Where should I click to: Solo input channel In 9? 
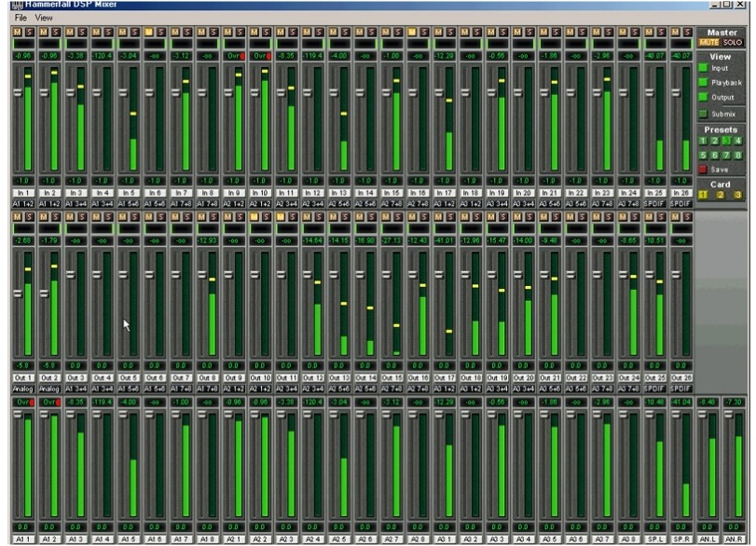(241, 32)
